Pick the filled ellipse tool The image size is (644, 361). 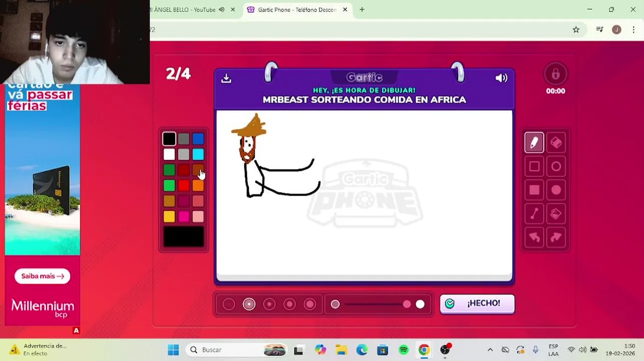556,190
